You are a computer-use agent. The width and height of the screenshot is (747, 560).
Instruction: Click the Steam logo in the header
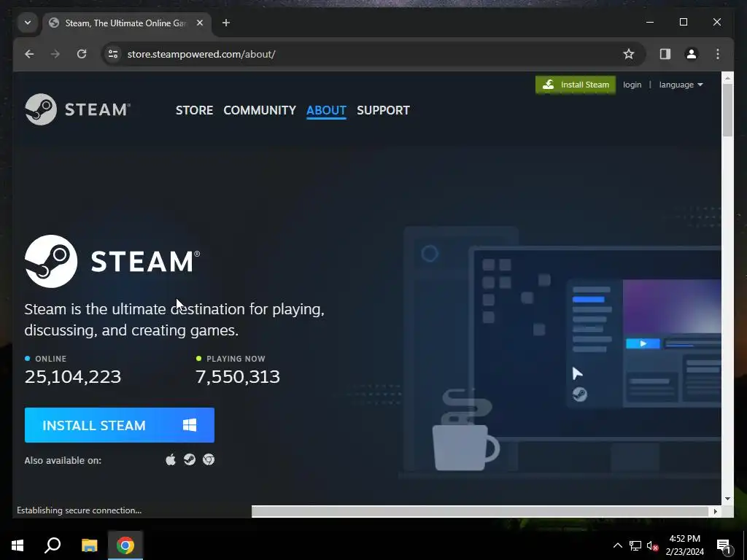click(77, 109)
